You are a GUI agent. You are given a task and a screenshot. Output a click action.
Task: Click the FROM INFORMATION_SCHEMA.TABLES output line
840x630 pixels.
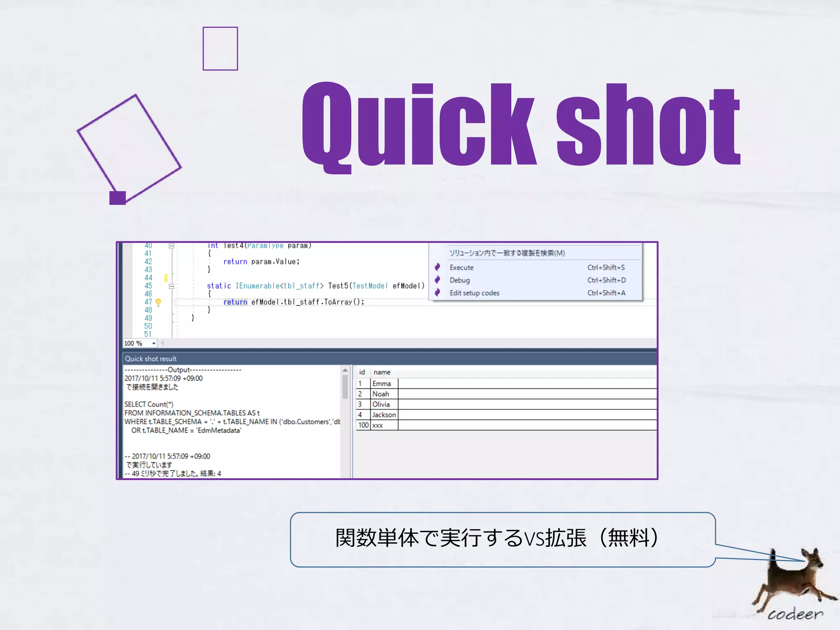pyautogui.click(x=192, y=413)
